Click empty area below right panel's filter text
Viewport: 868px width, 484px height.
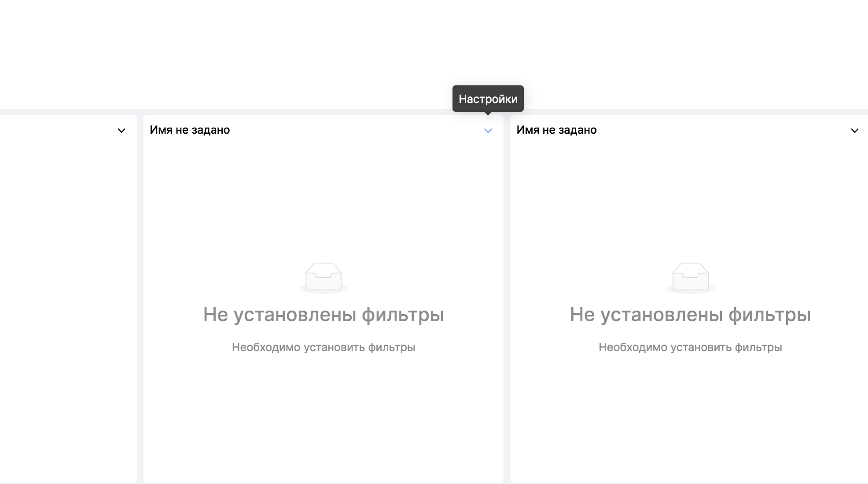click(690, 418)
